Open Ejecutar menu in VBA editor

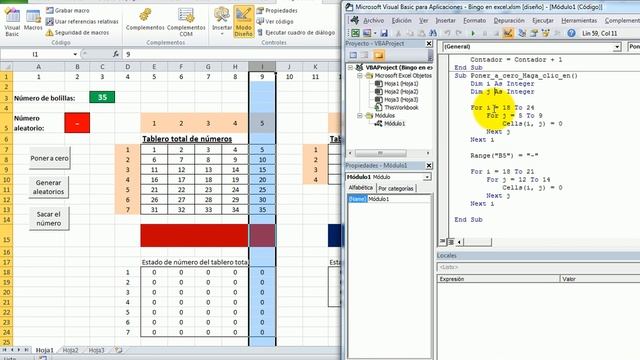tap(543, 20)
